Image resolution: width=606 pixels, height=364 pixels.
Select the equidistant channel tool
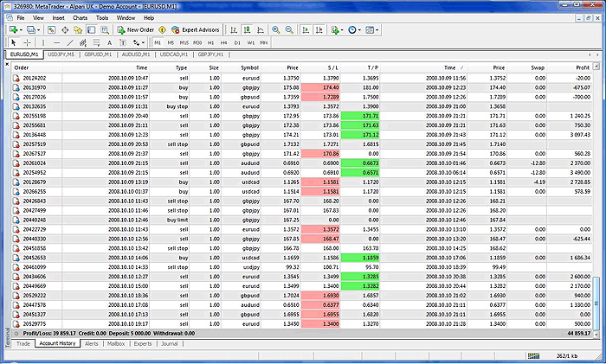[83, 42]
